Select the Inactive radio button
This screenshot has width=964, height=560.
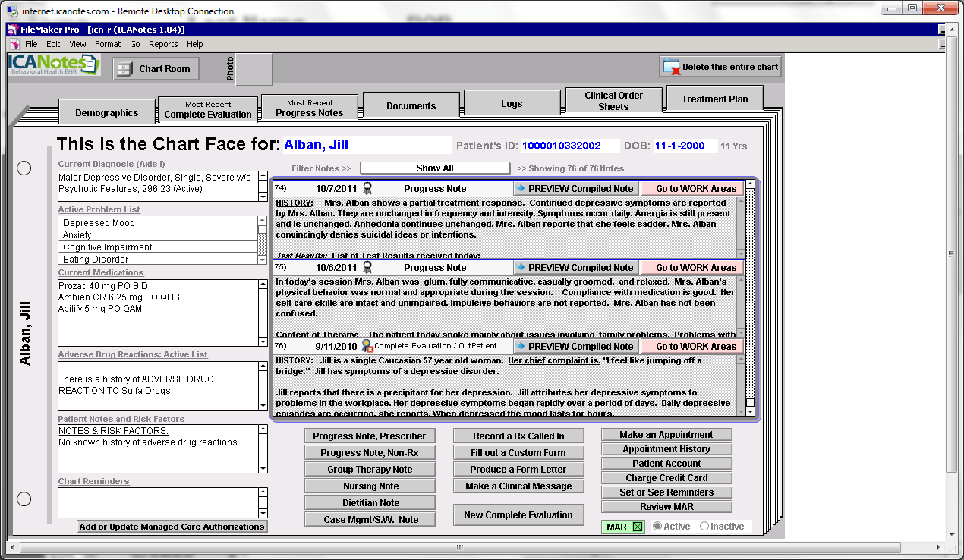point(704,526)
